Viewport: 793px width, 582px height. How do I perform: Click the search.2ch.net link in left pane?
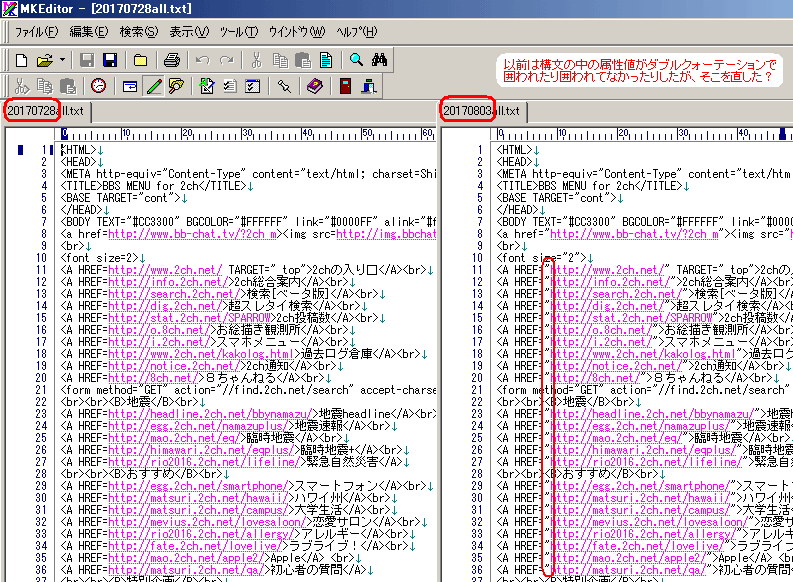pyautogui.click(x=174, y=294)
